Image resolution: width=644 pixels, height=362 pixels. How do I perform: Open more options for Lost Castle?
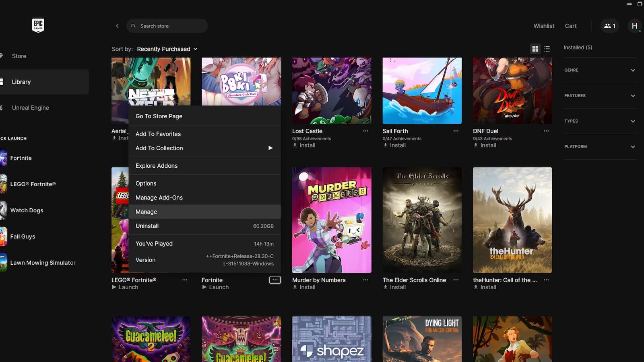pyautogui.click(x=365, y=131)
